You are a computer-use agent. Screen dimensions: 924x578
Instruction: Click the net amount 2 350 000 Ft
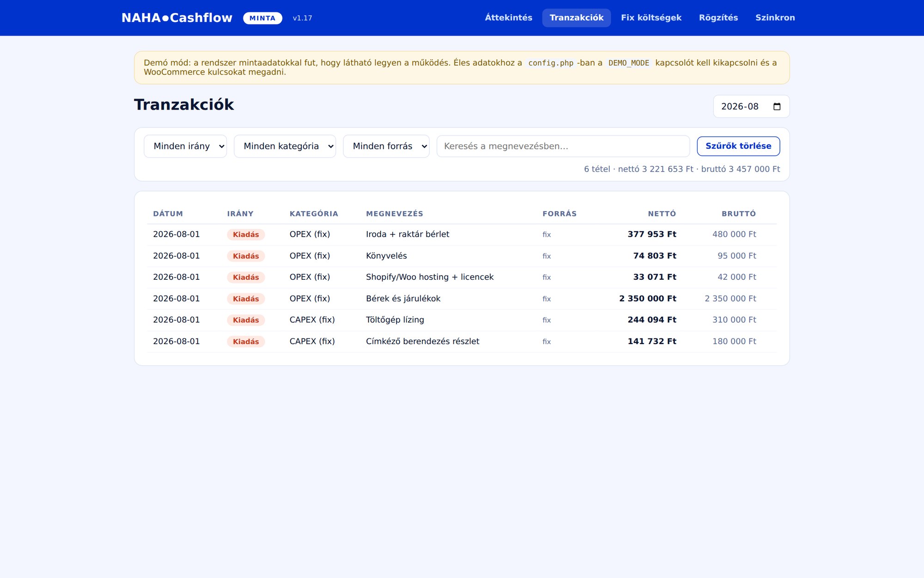click(647, 299)
